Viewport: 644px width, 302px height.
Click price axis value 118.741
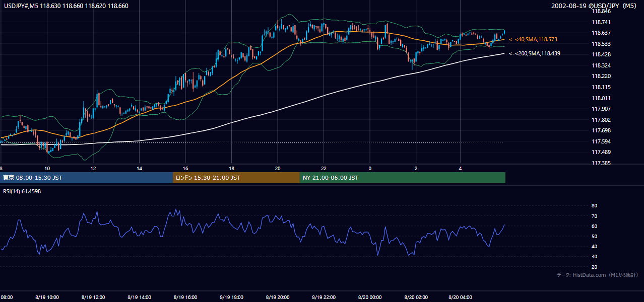pyautogui.click(x=602, y=22)
